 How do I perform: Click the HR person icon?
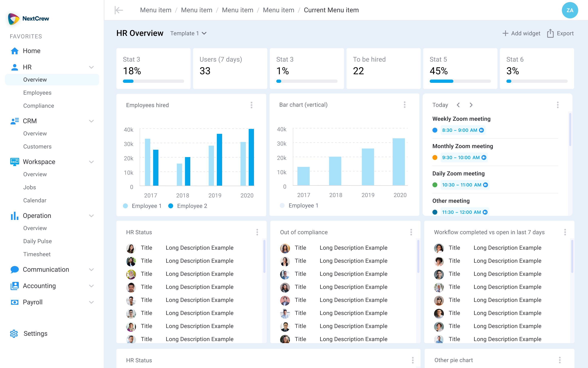coord(15,67)
